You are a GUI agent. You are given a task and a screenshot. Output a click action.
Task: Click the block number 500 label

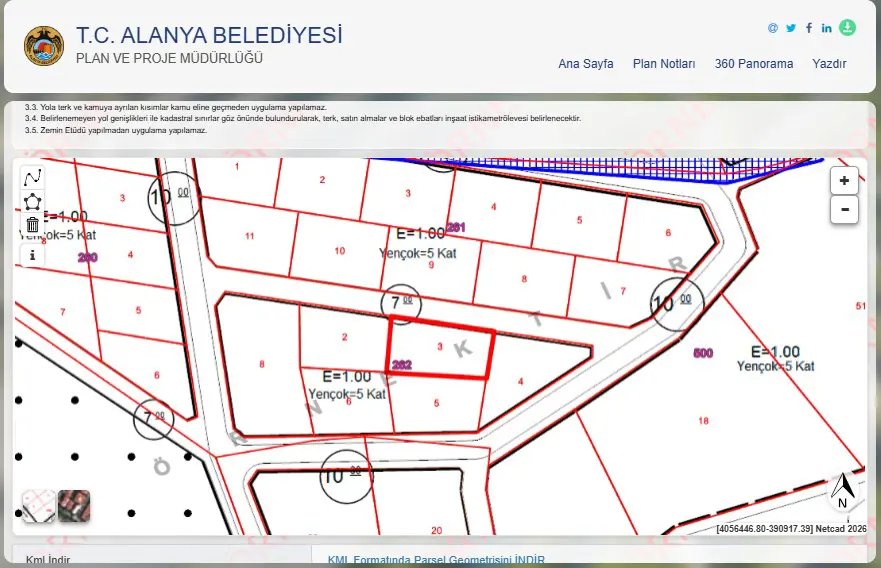tap(703, 353)
